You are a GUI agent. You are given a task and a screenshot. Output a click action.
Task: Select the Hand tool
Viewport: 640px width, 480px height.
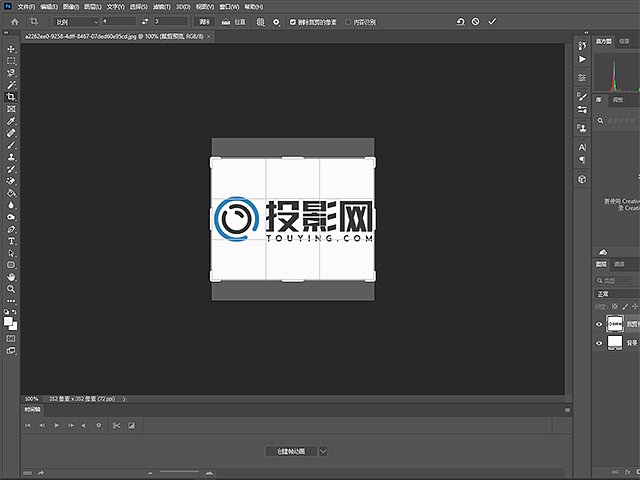click(11, 277)
